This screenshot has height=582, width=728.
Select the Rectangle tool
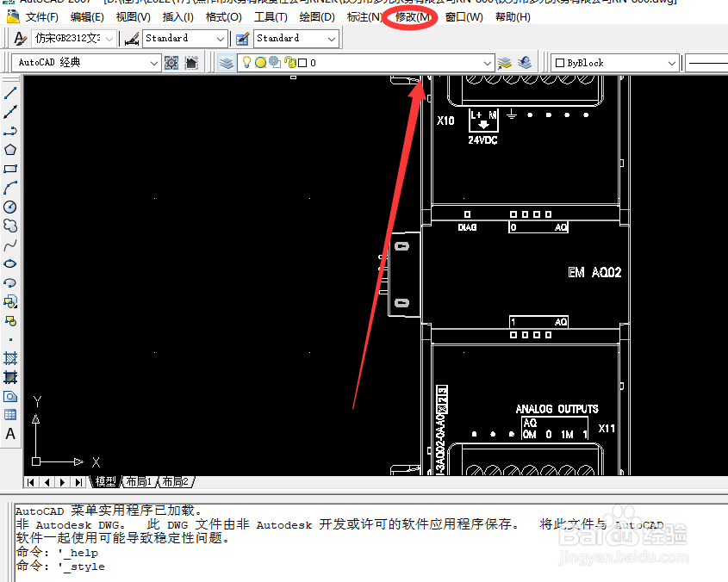[x=10, y=169]
